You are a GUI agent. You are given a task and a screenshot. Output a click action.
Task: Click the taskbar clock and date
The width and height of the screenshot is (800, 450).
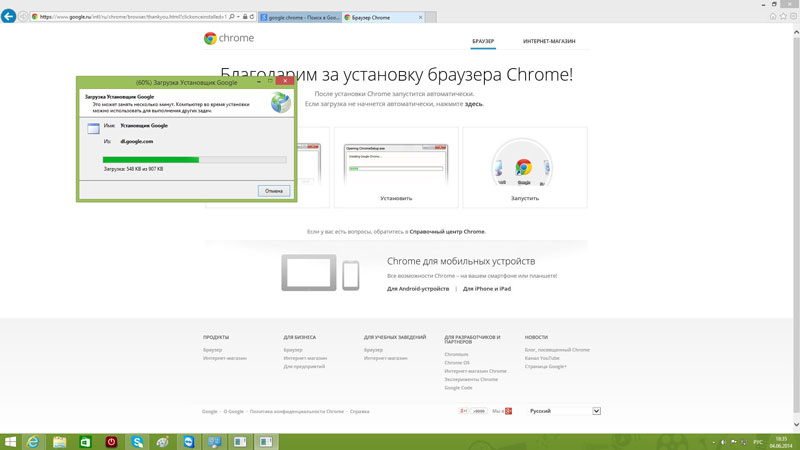coord(782,442)
